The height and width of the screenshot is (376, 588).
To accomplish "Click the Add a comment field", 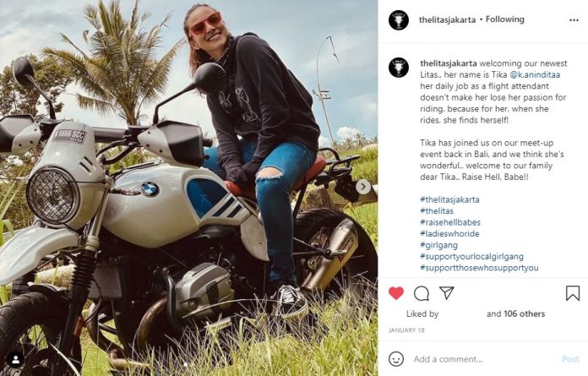I will click(484, 359).
